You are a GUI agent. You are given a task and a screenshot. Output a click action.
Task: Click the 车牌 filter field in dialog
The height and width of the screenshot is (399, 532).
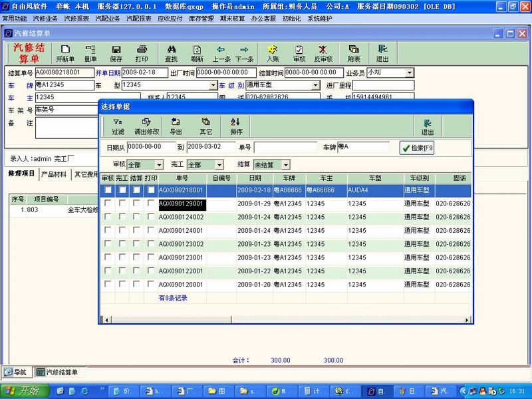(363, 147)
